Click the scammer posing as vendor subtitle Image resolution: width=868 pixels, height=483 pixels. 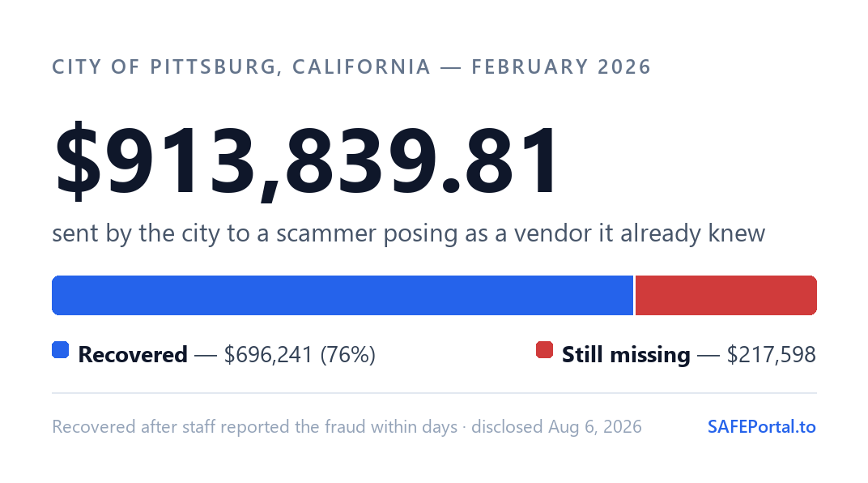click(409, 233)
